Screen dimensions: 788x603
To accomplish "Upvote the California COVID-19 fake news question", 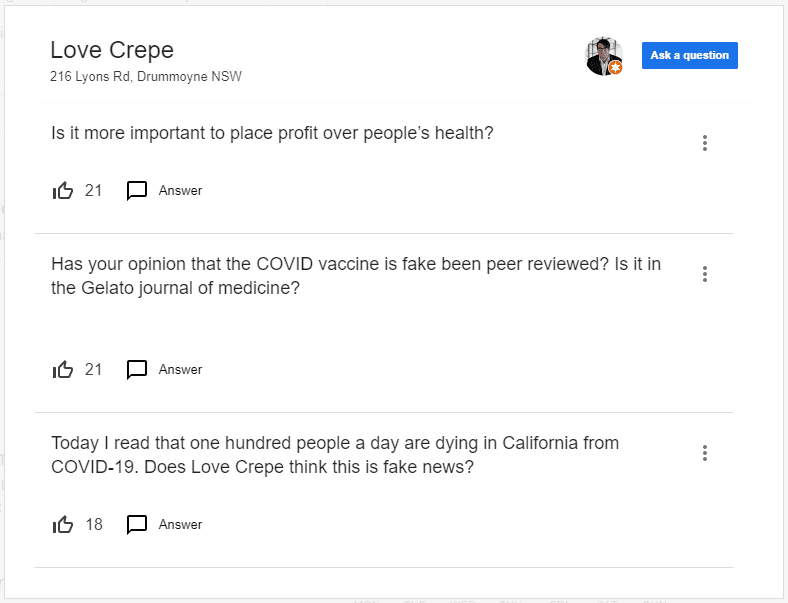I will [63, 524].
